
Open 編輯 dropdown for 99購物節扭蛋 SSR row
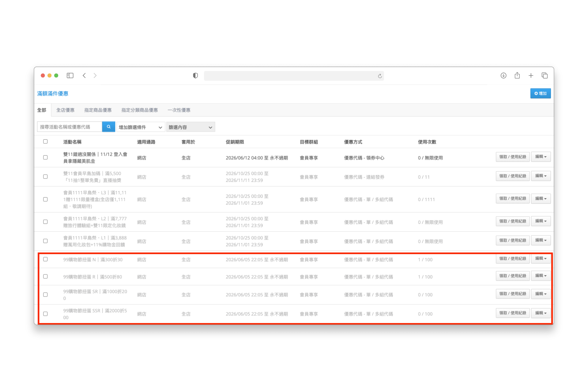(541, 313)
